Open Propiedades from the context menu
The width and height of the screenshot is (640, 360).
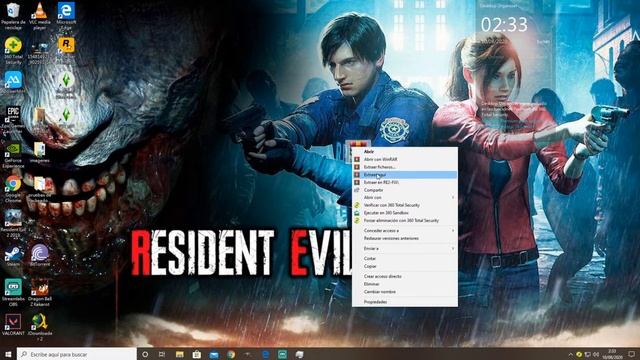click(x=404, y=302)
